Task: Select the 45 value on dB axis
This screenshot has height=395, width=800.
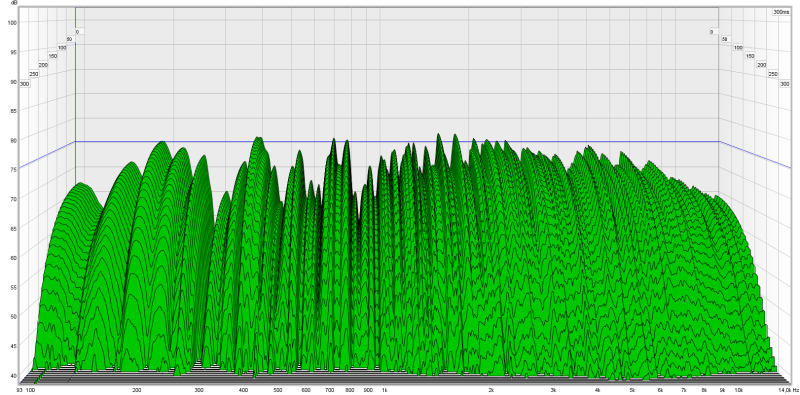Action: coord(14,345)
